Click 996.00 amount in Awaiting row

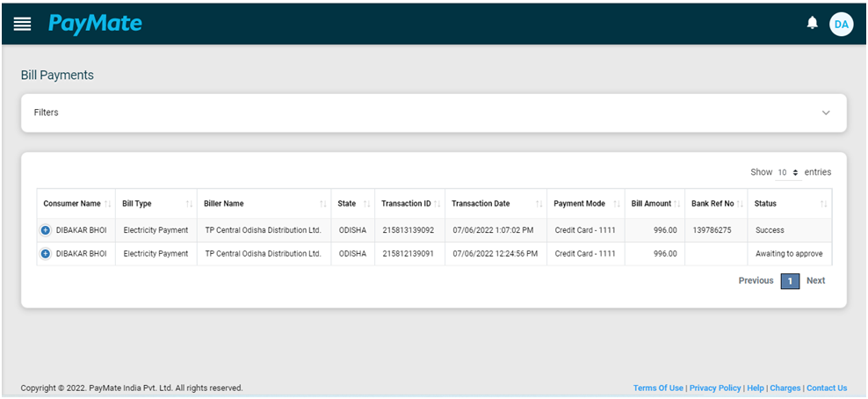[x=665, y=254]
